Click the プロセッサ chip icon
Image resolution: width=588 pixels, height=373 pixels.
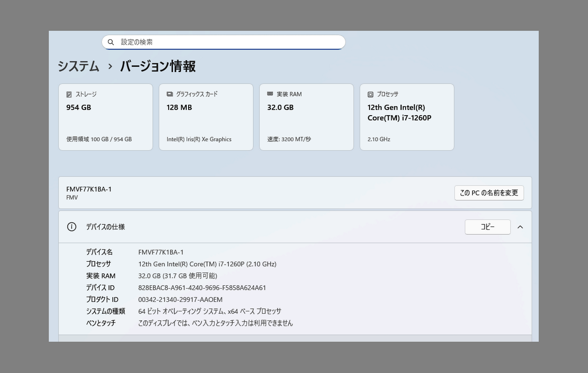point(370,94)
